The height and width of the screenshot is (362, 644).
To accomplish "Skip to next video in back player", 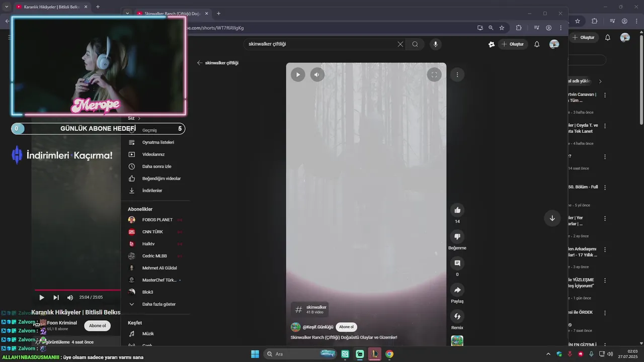I will pyautogui.click(x=56, y=298).
